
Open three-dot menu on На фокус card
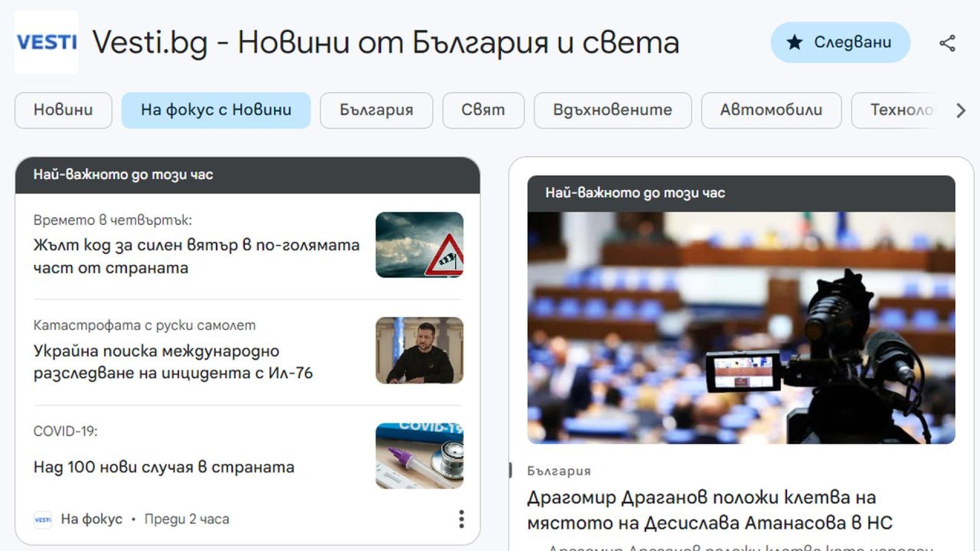point(461,519)
